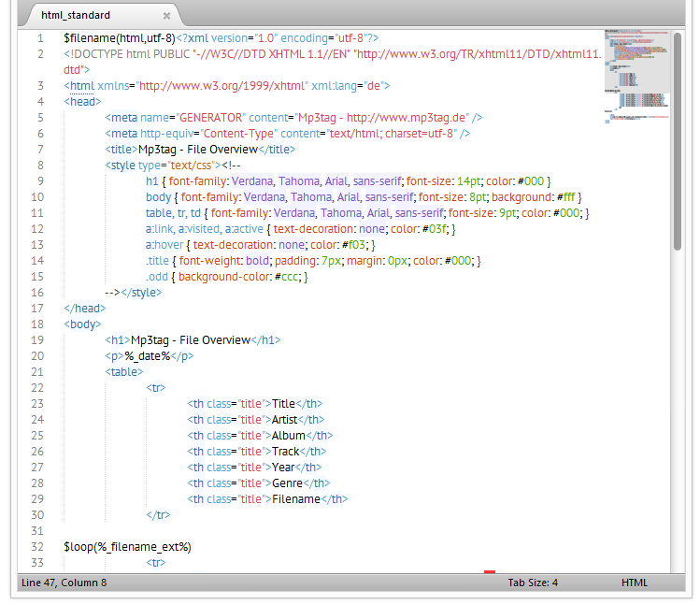Click the xhtml11.dtd URL in DOCTYPE
Viewport: 700px width, 605px height.
click(x=477, y=54)
